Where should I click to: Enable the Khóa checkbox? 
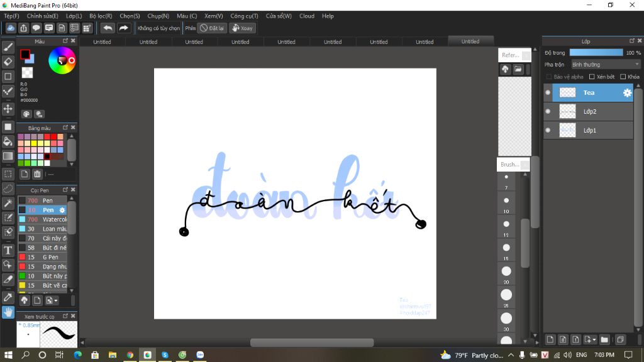coord(623,77)
